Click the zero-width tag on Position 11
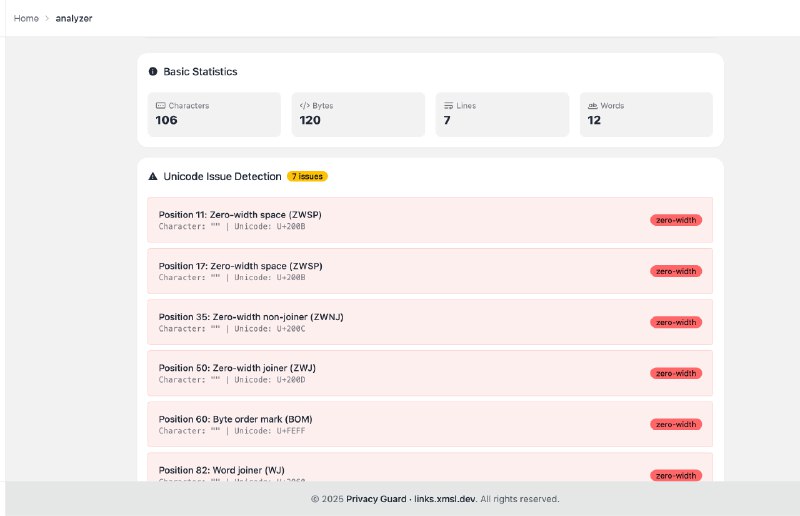 click(675, 220)
